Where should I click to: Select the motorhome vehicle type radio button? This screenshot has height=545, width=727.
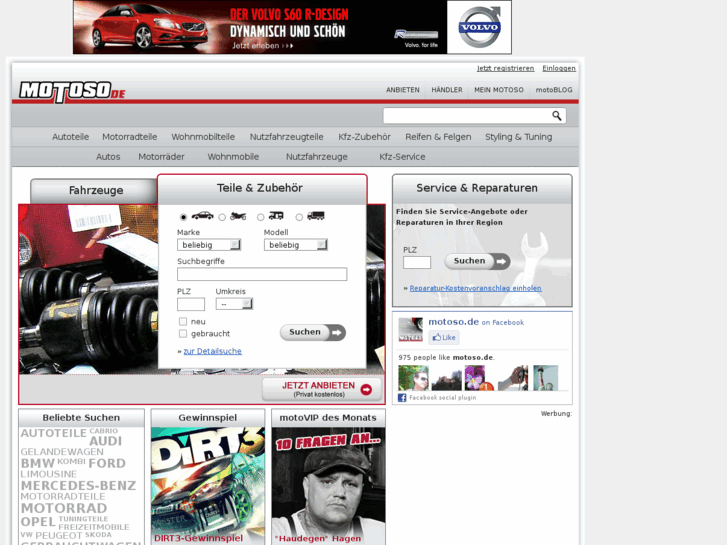(261, 217)
